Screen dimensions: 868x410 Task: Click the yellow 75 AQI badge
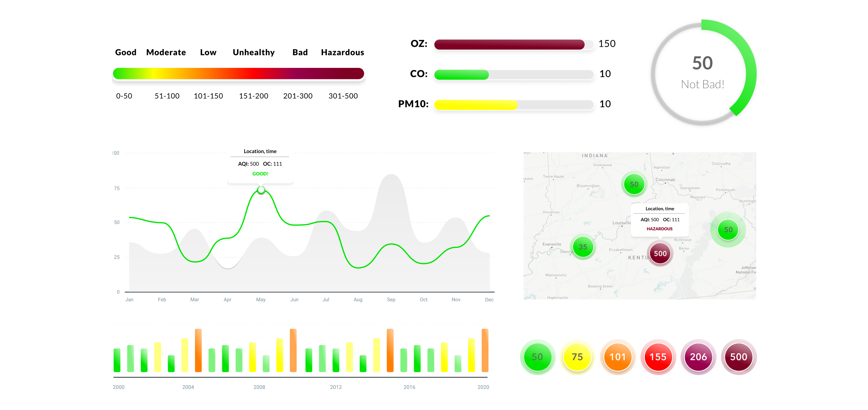(577, 357)
